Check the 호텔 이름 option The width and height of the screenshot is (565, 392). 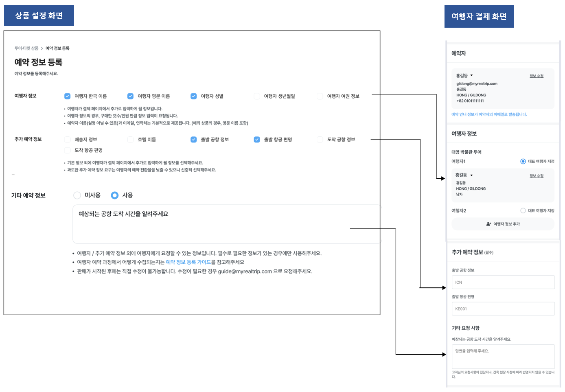130,140
